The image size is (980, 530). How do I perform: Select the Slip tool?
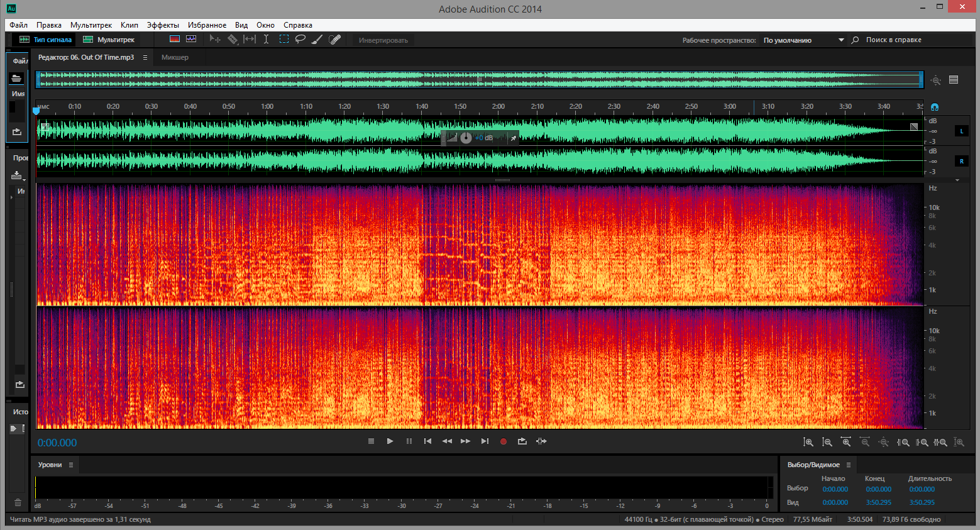pyautogui.click(x=250, y=40)
